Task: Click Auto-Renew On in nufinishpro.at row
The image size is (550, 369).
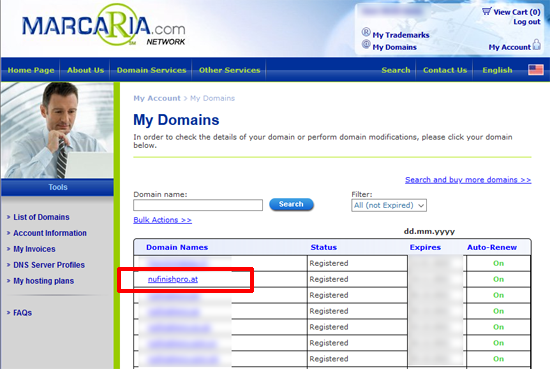Action: [498, 280]
